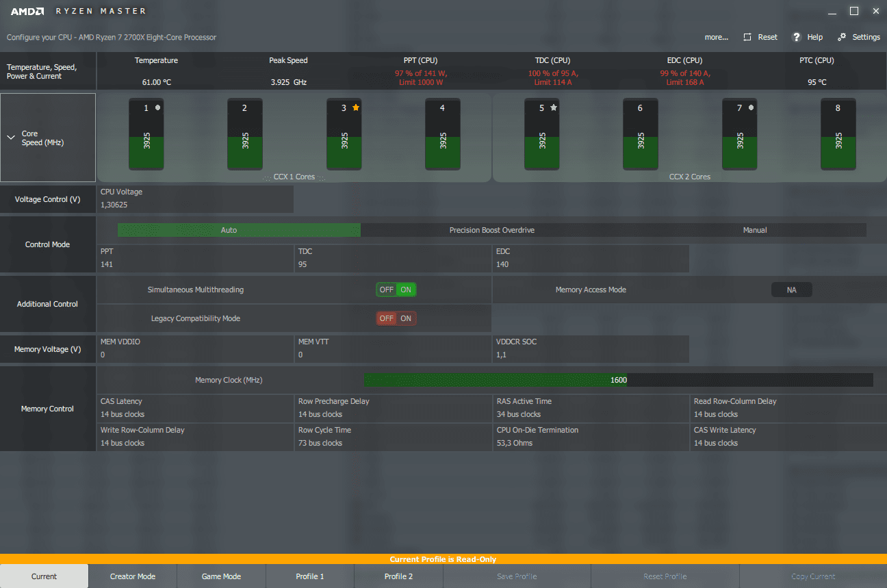Screen dimensions: 887x588
Task: Click the Save Profile button
Action: (x=517, y=576)
